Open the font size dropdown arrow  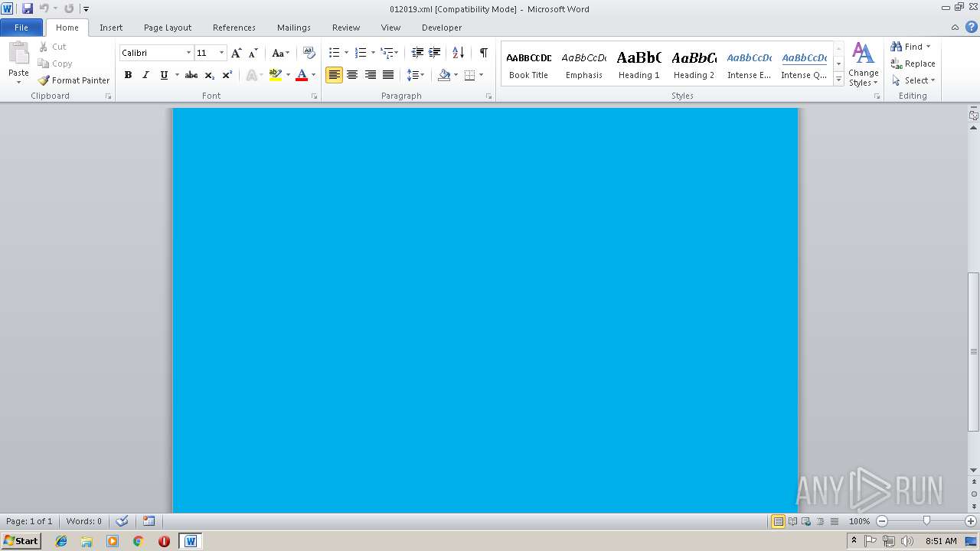coord(222,53)
